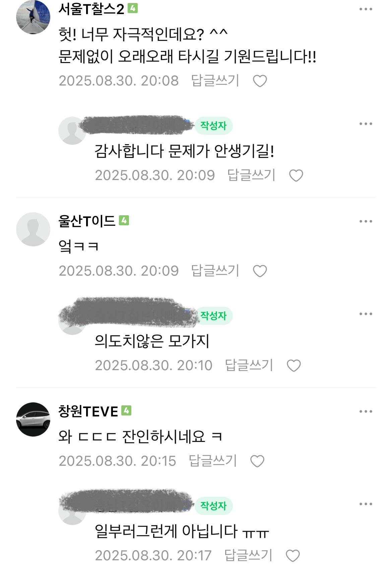Viewport: 392px width, 568px height.
Task: Open default avatar of 울산T이드
Action: 33,229
